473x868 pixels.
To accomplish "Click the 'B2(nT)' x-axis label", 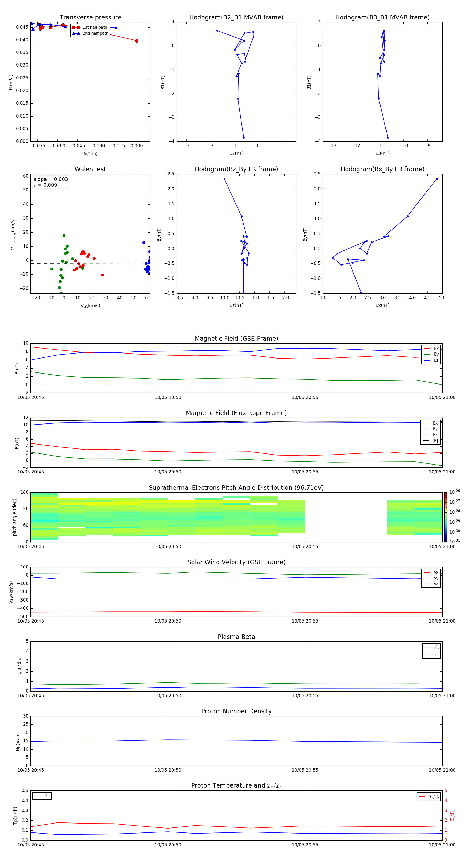I will point(236,153).
